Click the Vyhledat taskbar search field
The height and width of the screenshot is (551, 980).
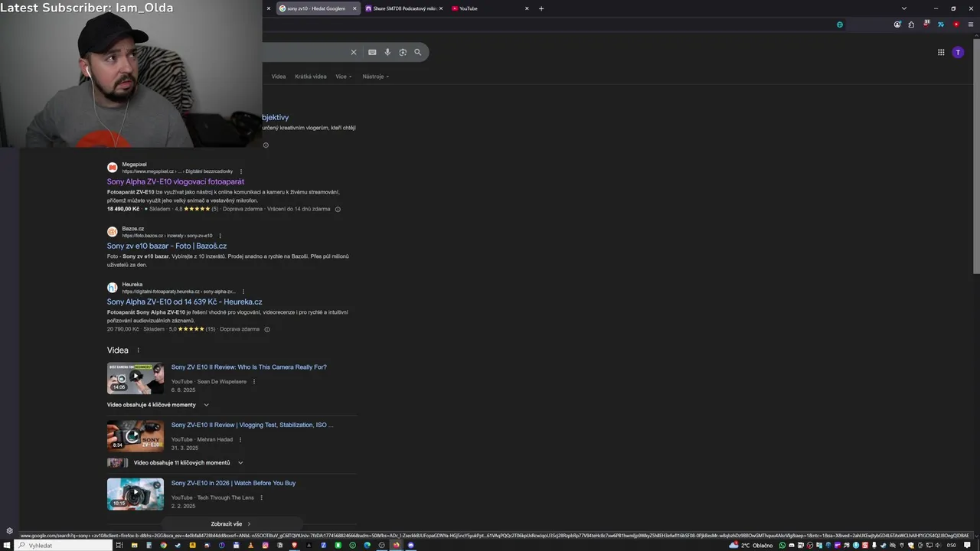pyautogui.click(x=63, y=546)
